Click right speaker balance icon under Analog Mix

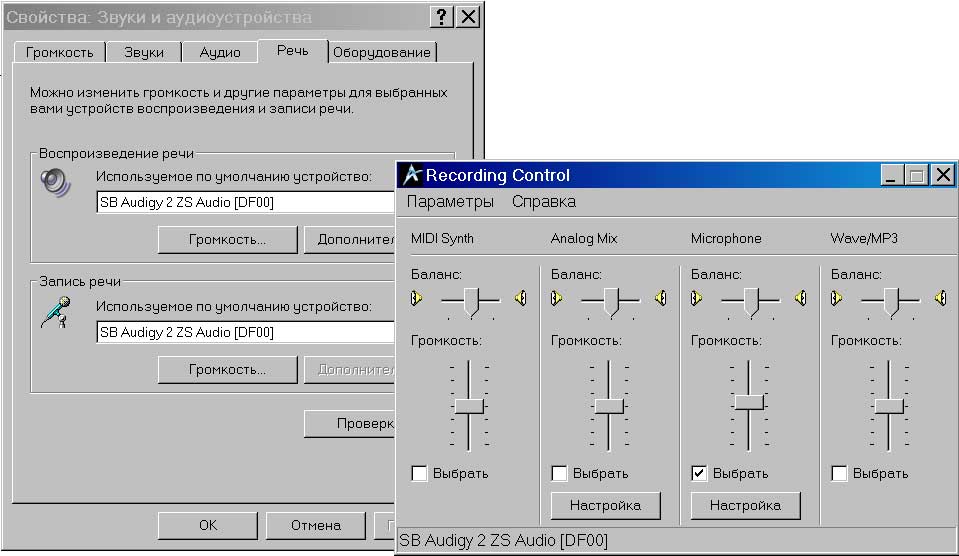coord(660,298)
